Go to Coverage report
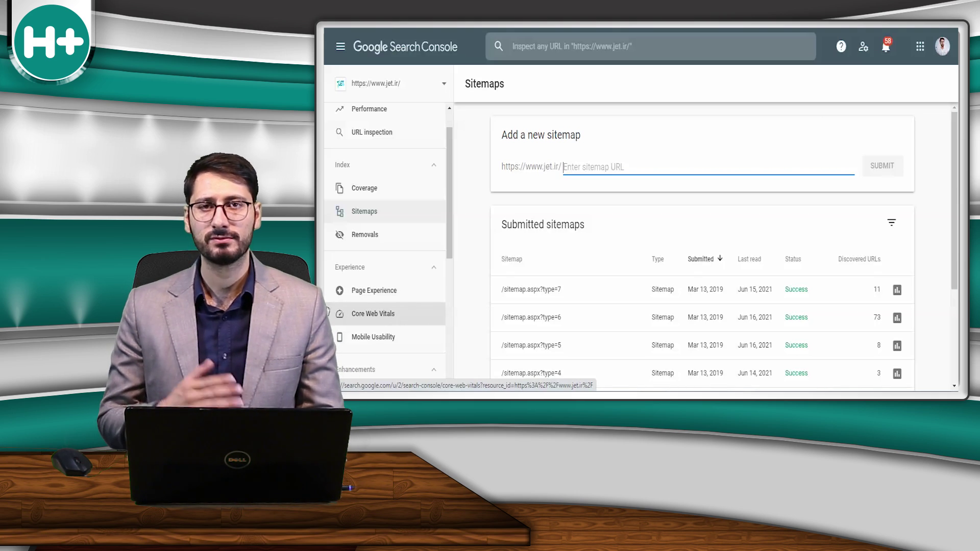 tap(364, 188)
